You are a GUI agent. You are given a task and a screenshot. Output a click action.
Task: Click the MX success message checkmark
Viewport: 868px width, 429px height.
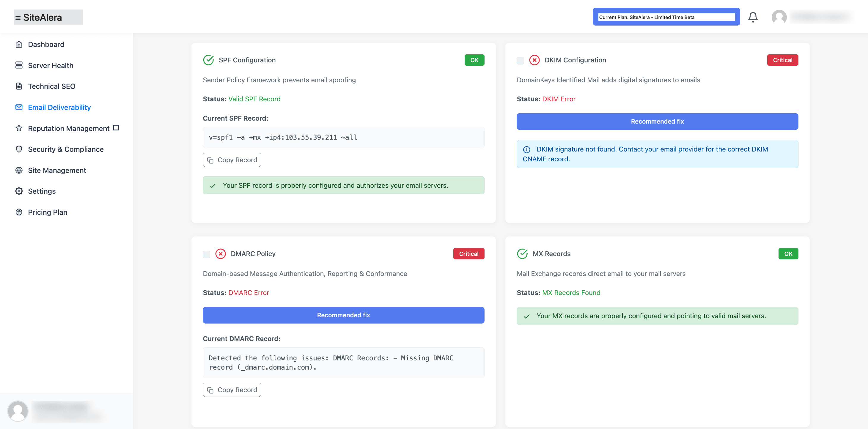pos(527,316)
